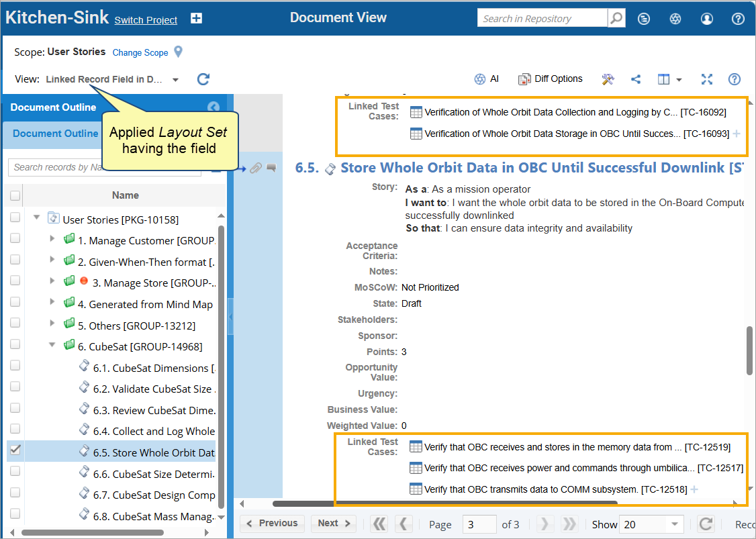The width and height of the screenshot is (756, 539).
Task: Click the single previous page arrow icon
Action: pyautogui.click(x=403, y=524)
